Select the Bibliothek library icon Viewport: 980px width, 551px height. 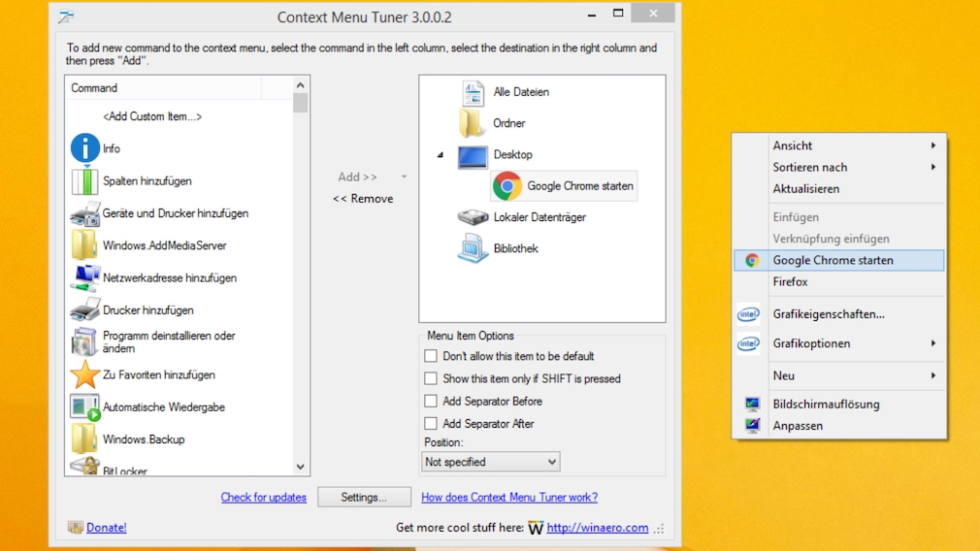[x=473, y=249]
